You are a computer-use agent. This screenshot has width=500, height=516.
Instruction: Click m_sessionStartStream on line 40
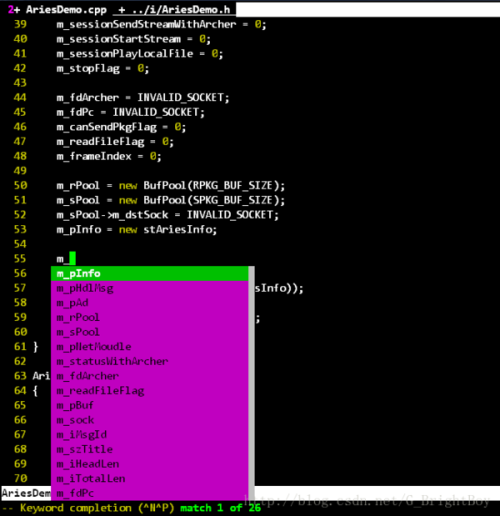(x=118, y=39)
